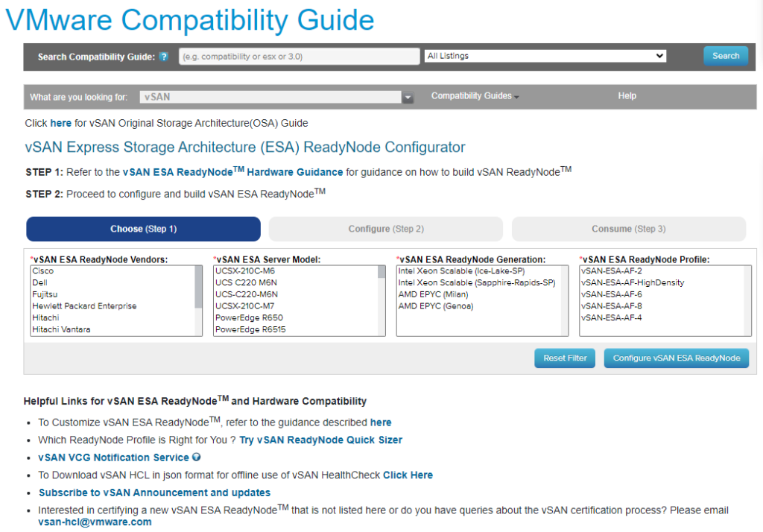Select Hitachi Vantara in vendors list
763x532 pixels.
point(113,329)
